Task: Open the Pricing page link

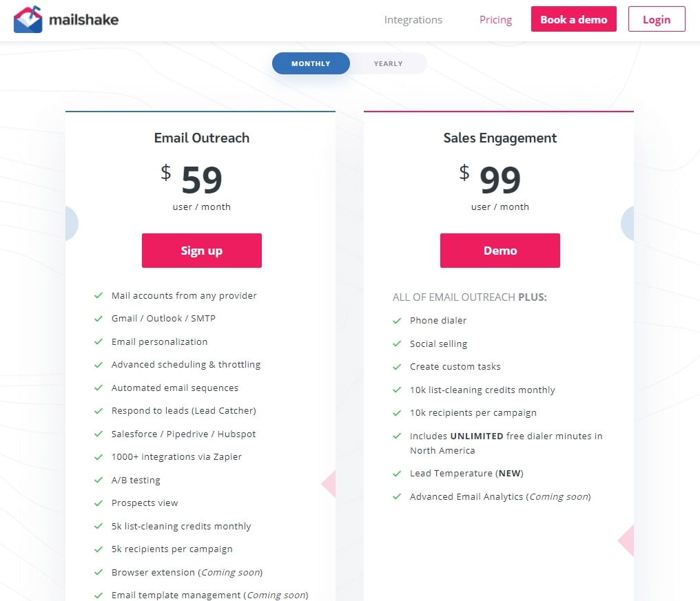Action: [x=495, y=20]
